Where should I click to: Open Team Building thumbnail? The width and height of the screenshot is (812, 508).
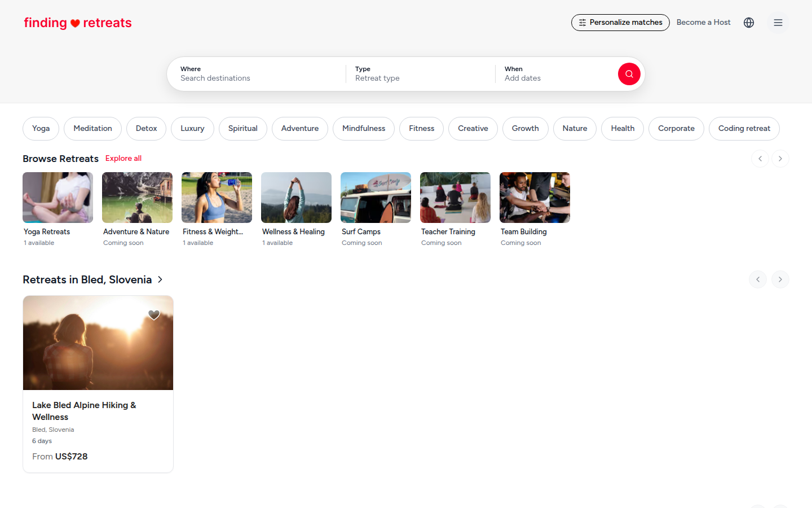tap(535, 198)
